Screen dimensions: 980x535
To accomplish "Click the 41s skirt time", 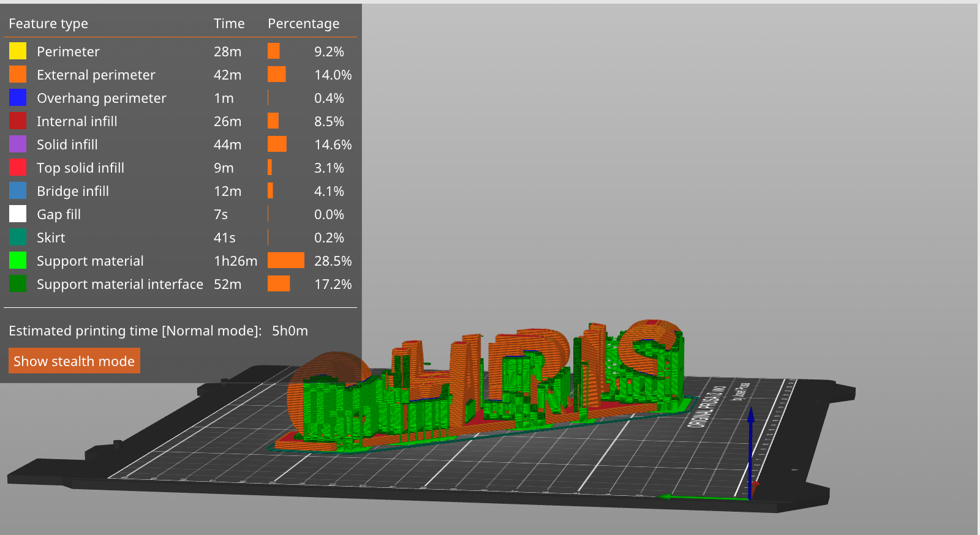I will pos(225,238).
